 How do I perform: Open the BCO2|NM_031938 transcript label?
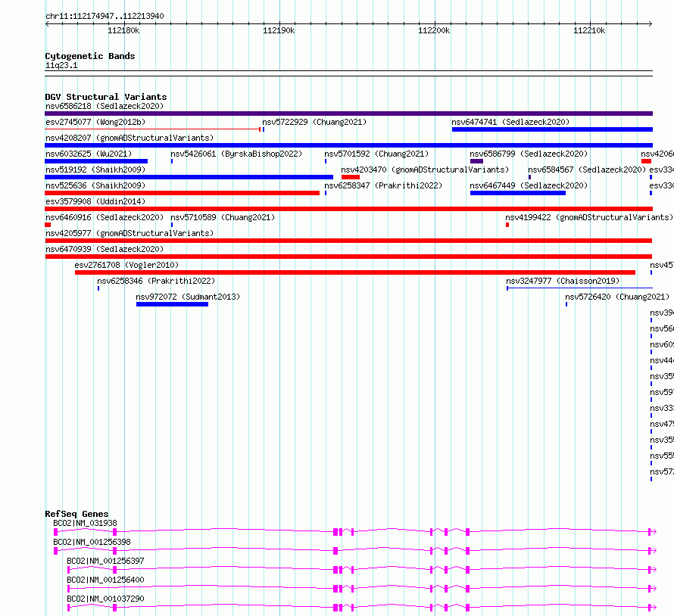[x=85, y=523]
